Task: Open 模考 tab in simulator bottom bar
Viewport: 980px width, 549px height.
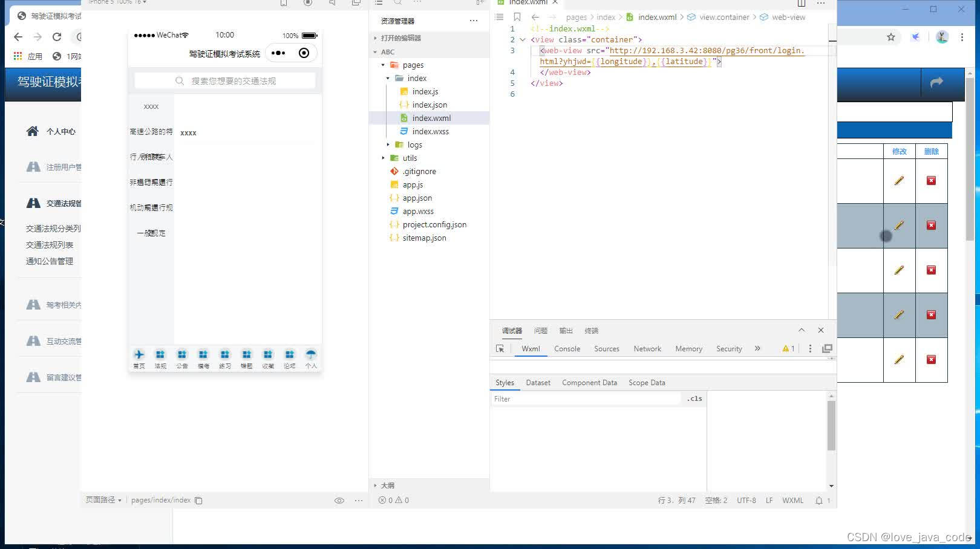Action: (x=203, y=359)
